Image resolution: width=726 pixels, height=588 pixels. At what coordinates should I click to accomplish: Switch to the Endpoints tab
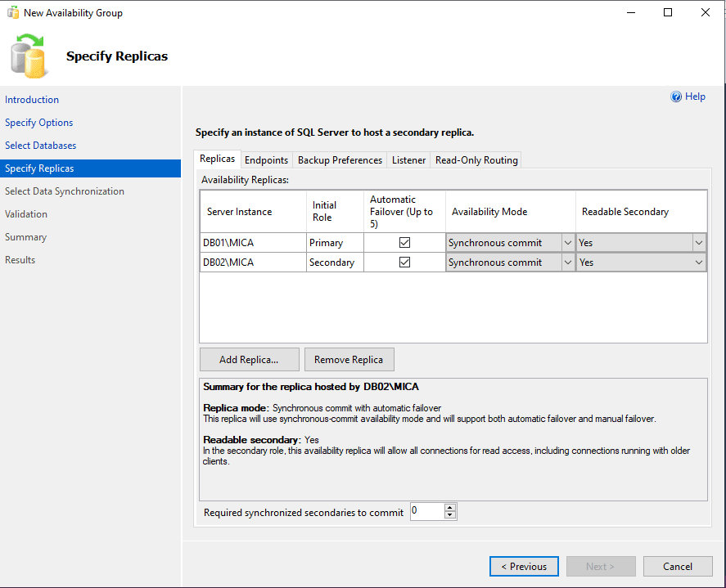pyautogui.click(x=266, y=160)
